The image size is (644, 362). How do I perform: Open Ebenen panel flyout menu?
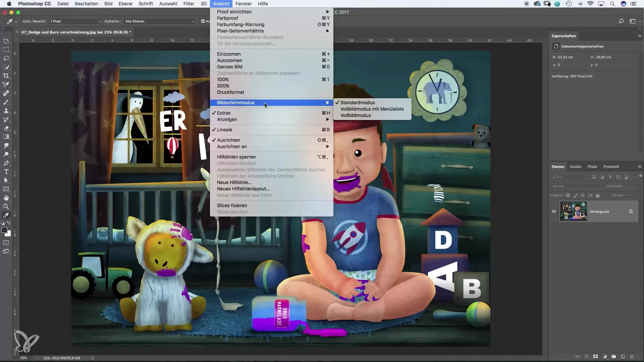639,167
